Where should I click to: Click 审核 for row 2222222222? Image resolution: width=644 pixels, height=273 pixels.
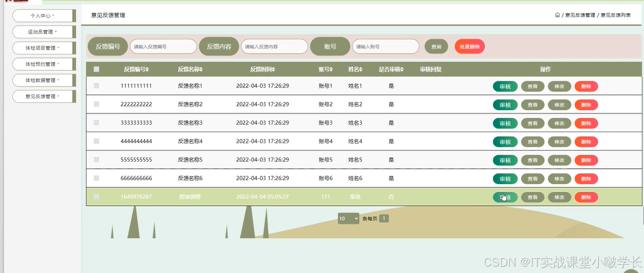505,105
